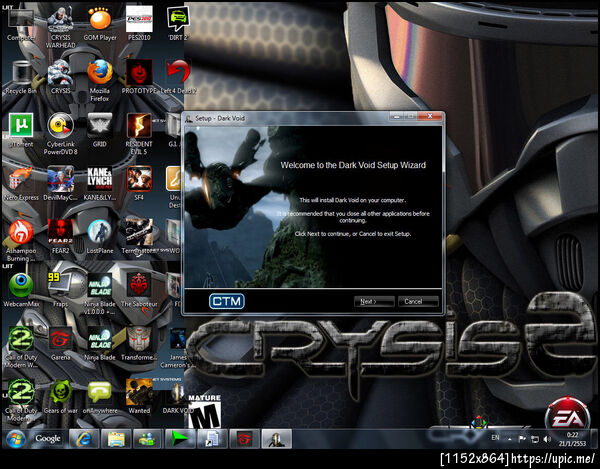
Task: Open Garena from the taskbar
Action: [245, 439]
